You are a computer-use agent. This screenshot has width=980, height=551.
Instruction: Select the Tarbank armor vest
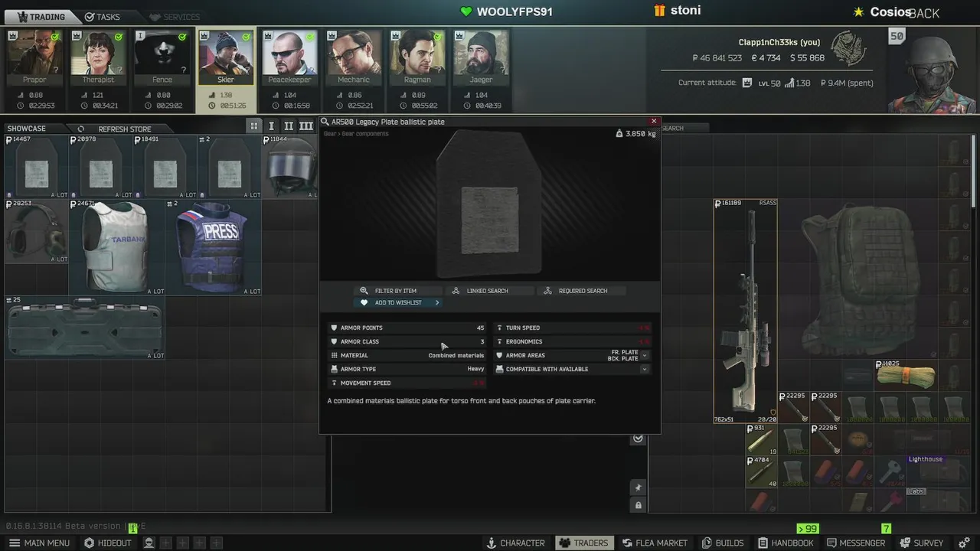click(117, 247)
